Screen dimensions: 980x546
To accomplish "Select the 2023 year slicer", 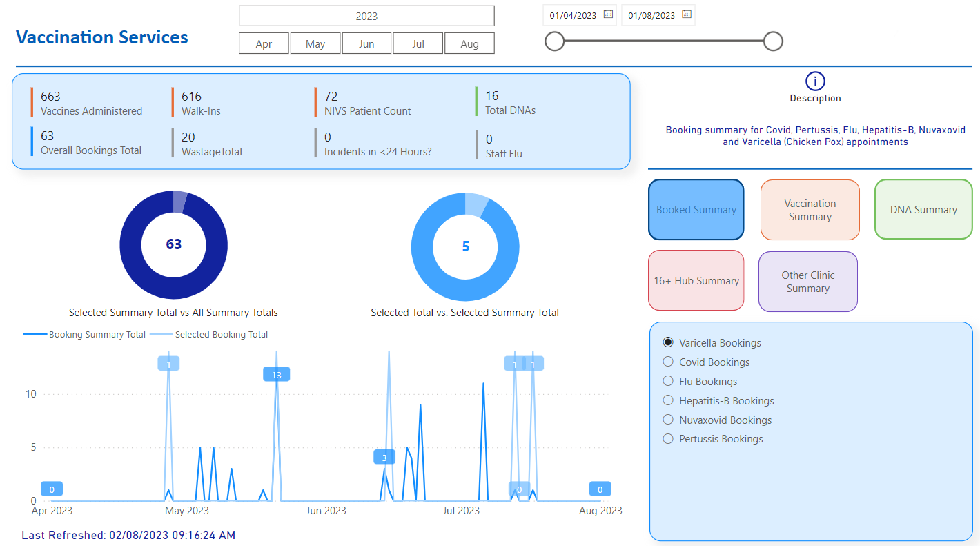I will point(366,16).
